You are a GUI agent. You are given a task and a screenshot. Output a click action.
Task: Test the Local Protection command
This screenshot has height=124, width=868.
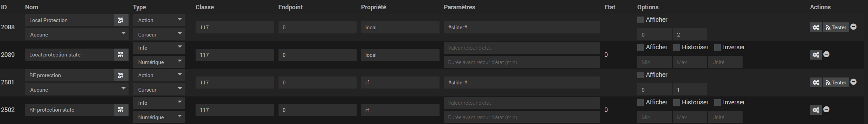[x=836, y=28]
